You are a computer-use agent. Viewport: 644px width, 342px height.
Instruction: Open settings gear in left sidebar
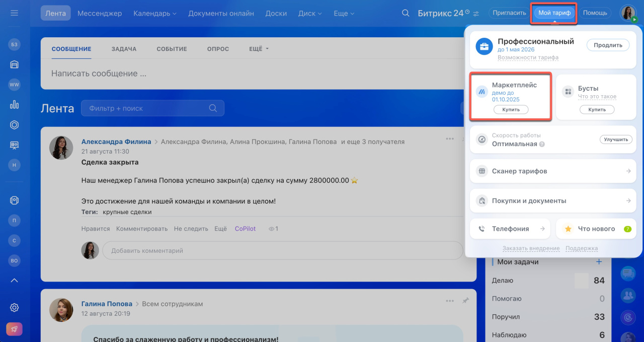(x=14, y=308)
